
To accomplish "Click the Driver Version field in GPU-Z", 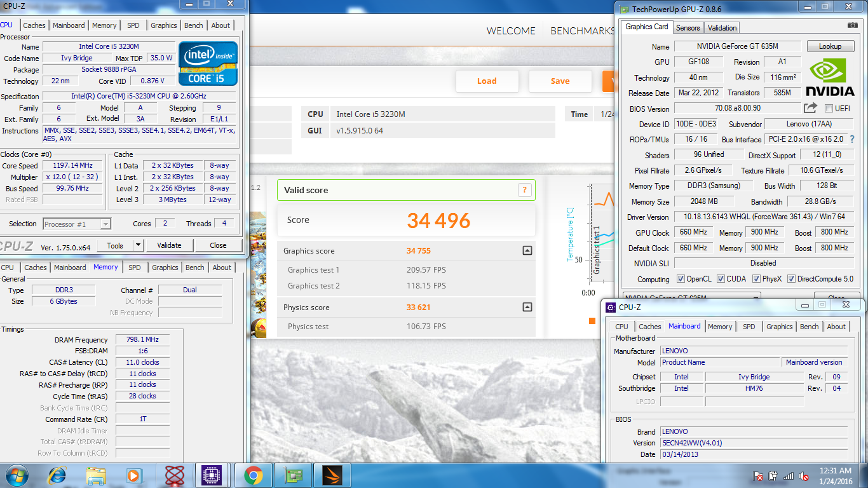I will coord(763,217).
